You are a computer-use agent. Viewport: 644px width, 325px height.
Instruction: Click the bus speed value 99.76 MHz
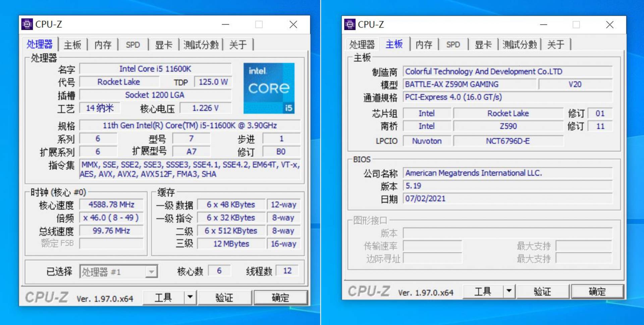pos(111,231)
